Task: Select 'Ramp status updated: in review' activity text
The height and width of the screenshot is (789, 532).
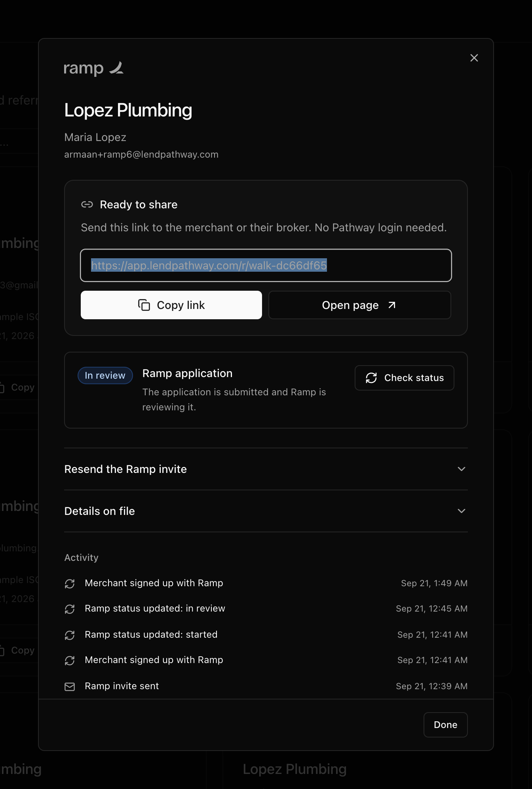Action: (155, 608)
